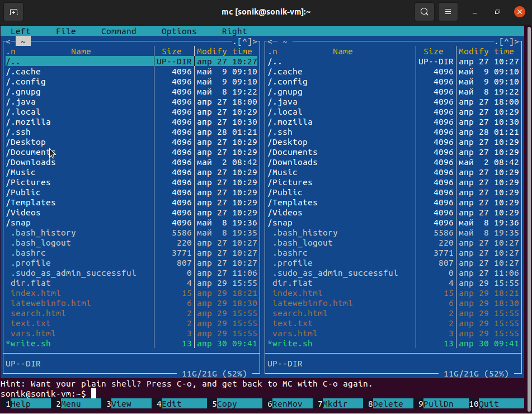
Task: Click the new tab icon in title bar
Action: click(x=13, y=12)
